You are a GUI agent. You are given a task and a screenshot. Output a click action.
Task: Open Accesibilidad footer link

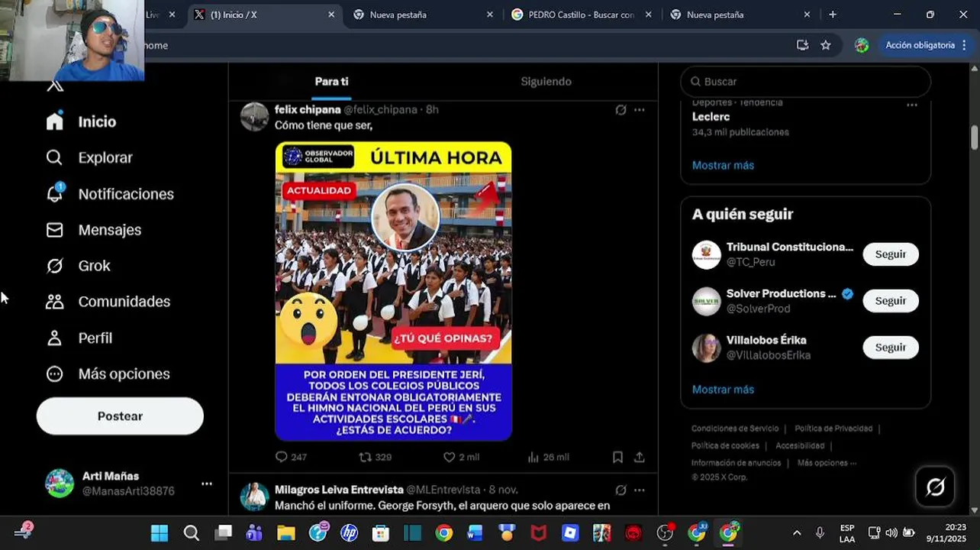800,445
